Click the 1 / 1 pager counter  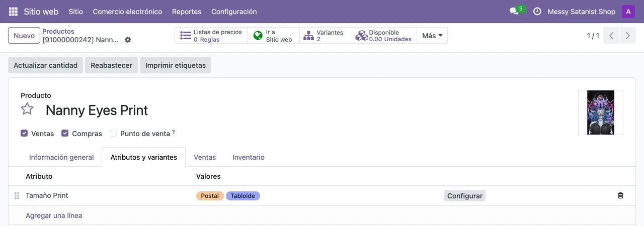coord(593,36)
